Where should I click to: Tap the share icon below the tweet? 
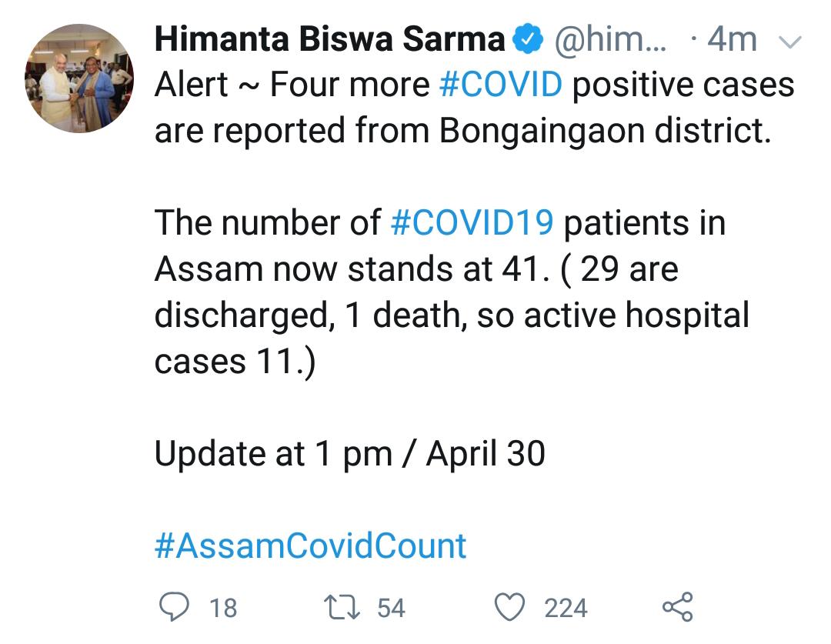tap(677, 607)
